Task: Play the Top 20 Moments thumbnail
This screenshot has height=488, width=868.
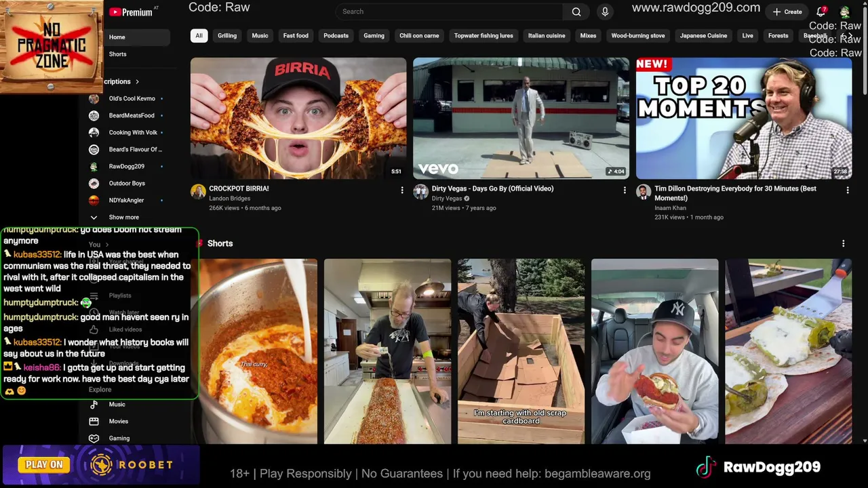Action: click(x=744, y=118)
